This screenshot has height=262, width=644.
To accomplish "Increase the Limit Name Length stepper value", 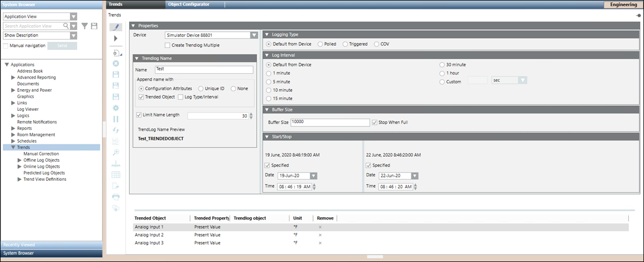I will (251, 114).
